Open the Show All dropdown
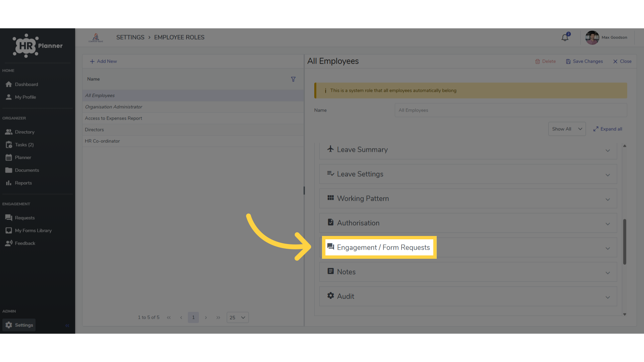 coord(567,129)
